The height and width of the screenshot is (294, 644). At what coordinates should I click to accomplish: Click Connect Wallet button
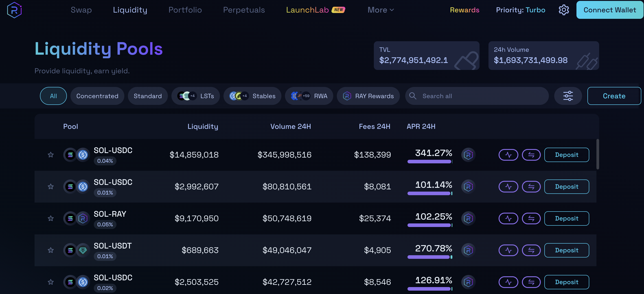point(610,10)
